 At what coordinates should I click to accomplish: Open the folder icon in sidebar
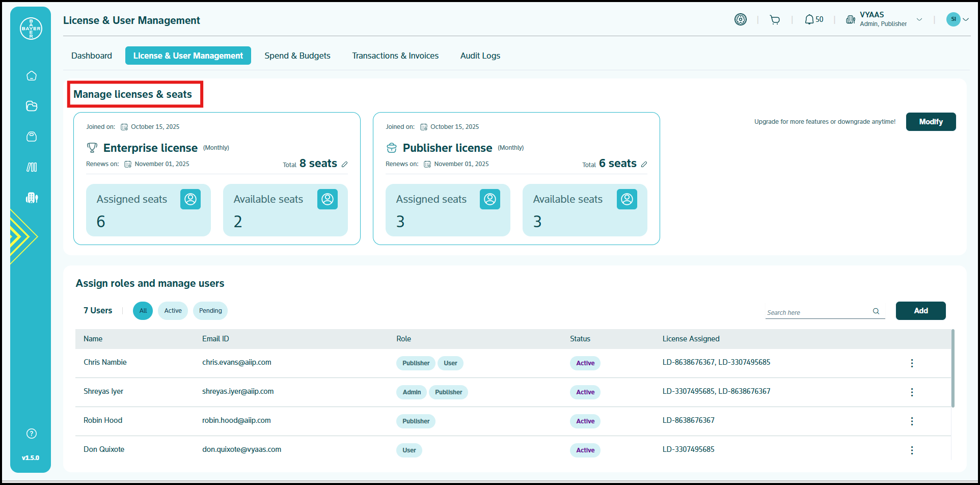point(32,106)
